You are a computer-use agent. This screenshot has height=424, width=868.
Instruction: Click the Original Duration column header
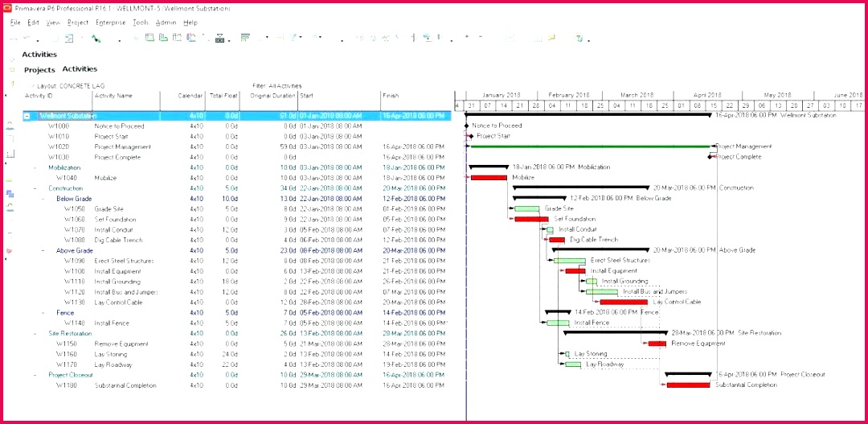272,96
